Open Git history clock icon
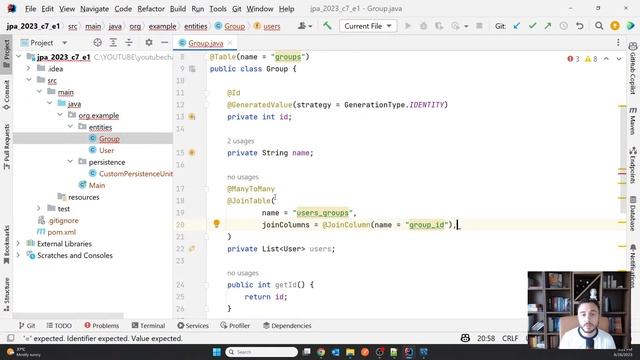Viewport: 640px width, 360px height. pyautogui.click(x=563, y=26)
